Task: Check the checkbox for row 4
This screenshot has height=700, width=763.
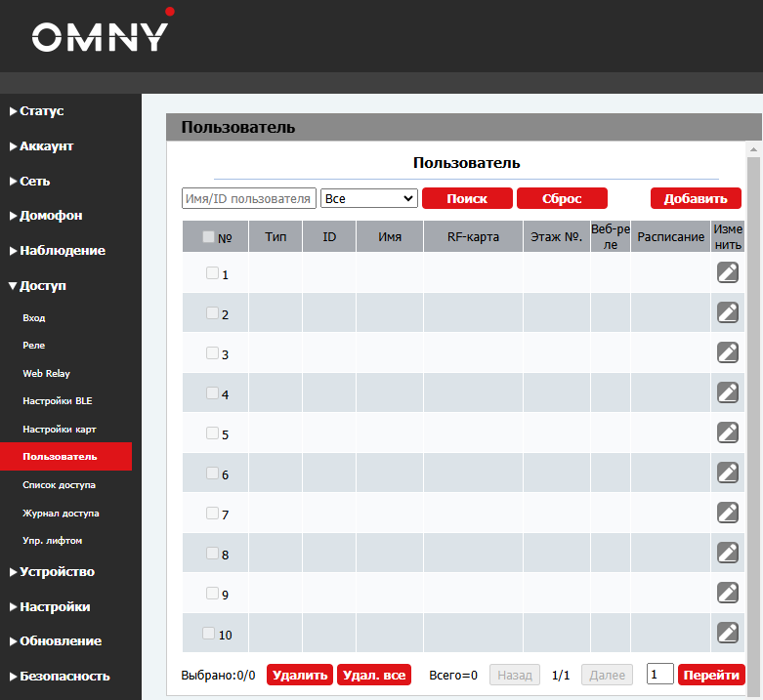Action: click(x=212, y=393)
